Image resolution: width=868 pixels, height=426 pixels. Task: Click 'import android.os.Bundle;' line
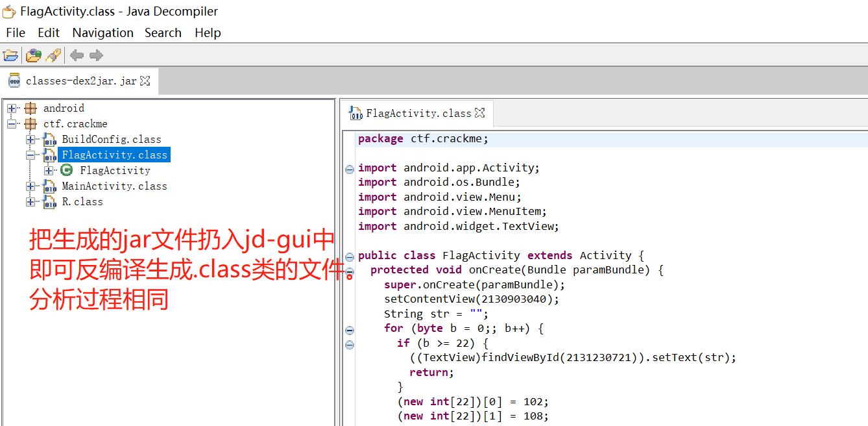point(439,182)
